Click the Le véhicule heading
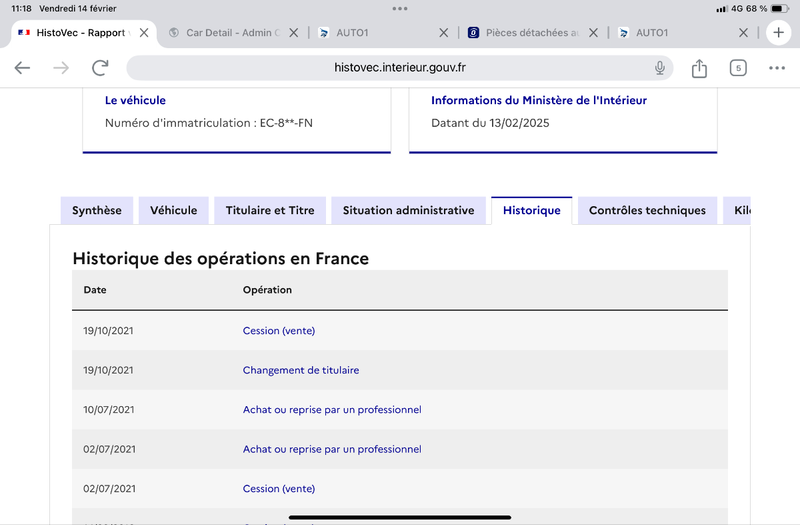800x525 pixels. (x=135, y=101)
